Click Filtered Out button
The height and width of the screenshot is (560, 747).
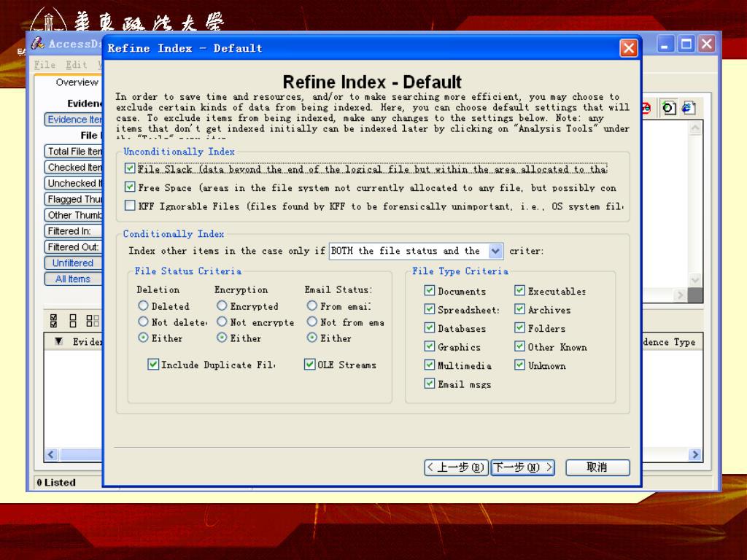74,247
